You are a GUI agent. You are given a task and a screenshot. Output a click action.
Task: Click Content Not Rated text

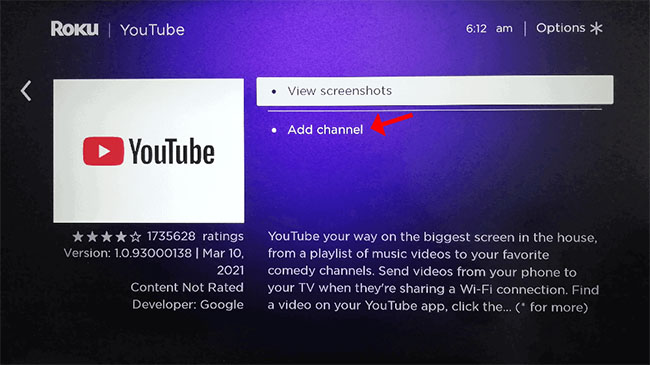(x=187, y=287)
